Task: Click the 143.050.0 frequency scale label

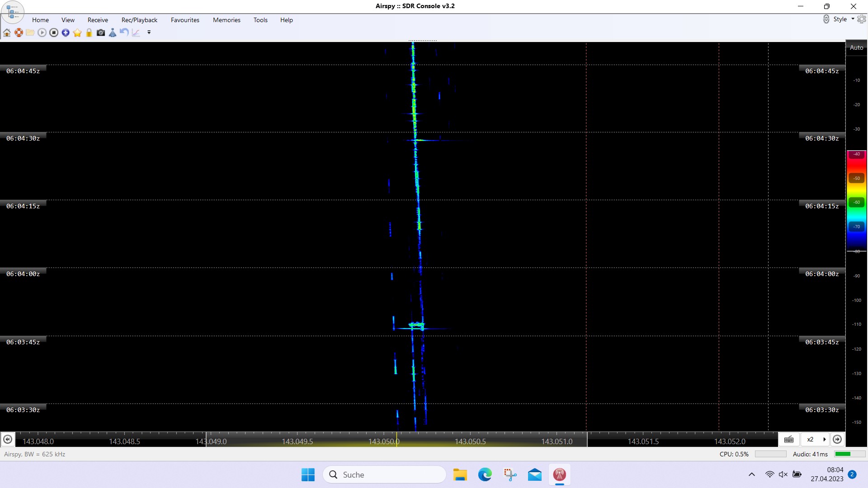Action: pyautogui.click(x=383, y=441)
